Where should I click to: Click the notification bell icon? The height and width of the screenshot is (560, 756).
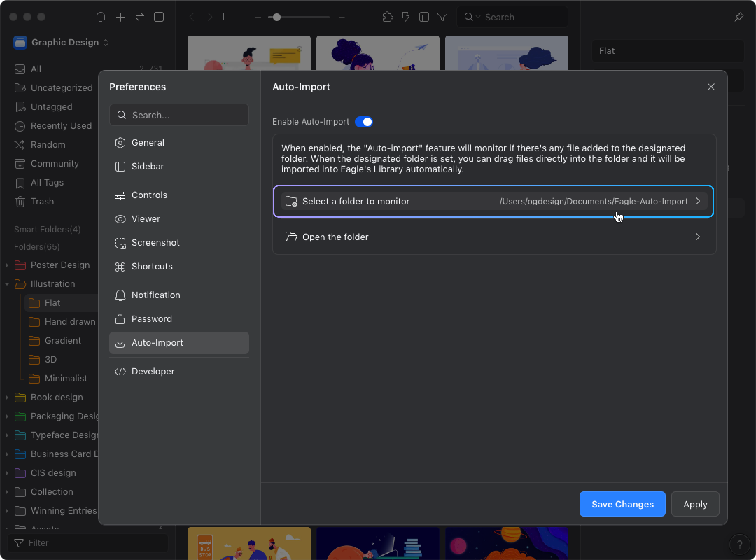click(x=100, y=17)
